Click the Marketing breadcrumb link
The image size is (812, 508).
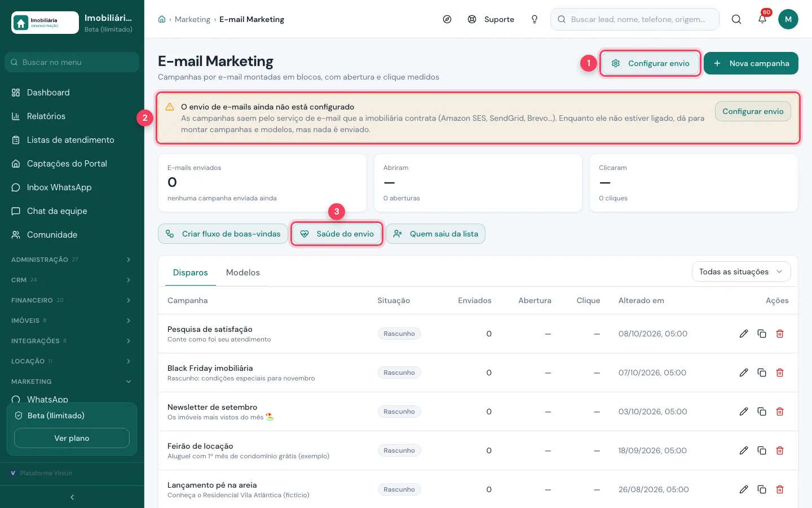pyautogui.click(x=192, y=19)
